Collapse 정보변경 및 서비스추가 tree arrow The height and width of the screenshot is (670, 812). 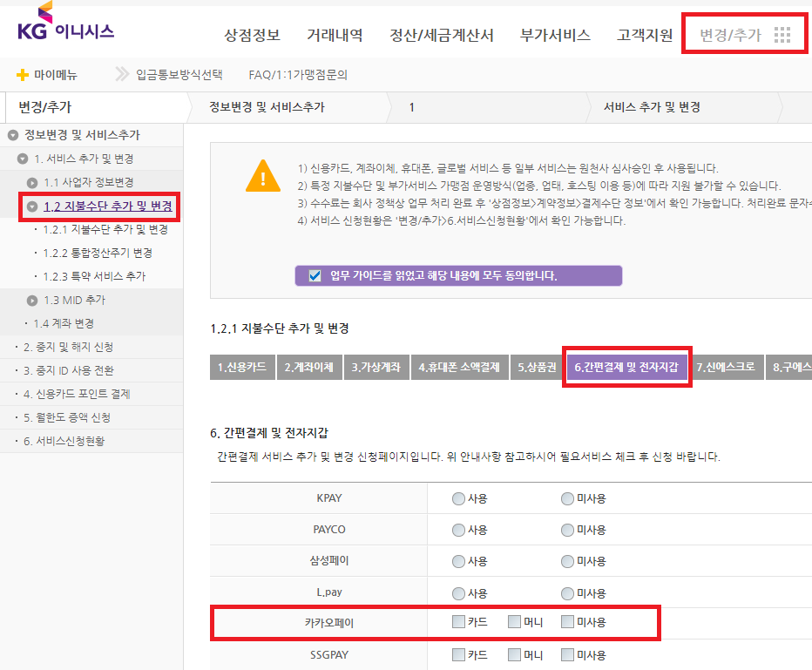(x=13, y=135)
